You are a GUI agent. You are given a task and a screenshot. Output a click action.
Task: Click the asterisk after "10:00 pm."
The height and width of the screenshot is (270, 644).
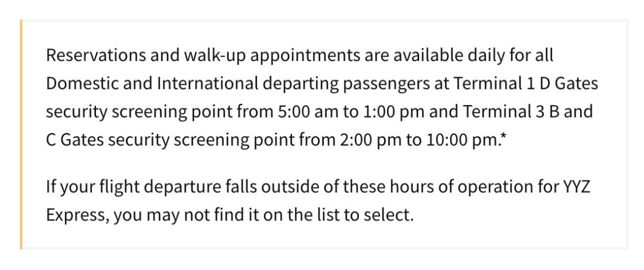point(504,137)
